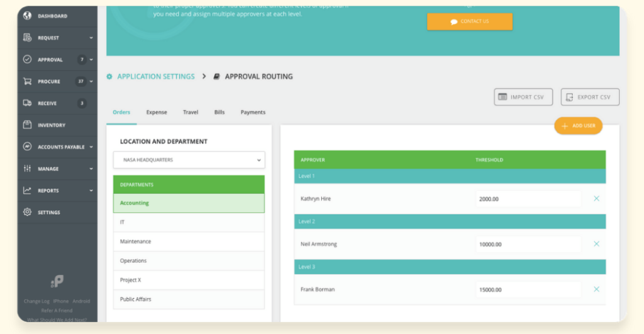Click the Procure shopping cart icon
The height and width of the screenshot is (334, 644).
point(27,81)
